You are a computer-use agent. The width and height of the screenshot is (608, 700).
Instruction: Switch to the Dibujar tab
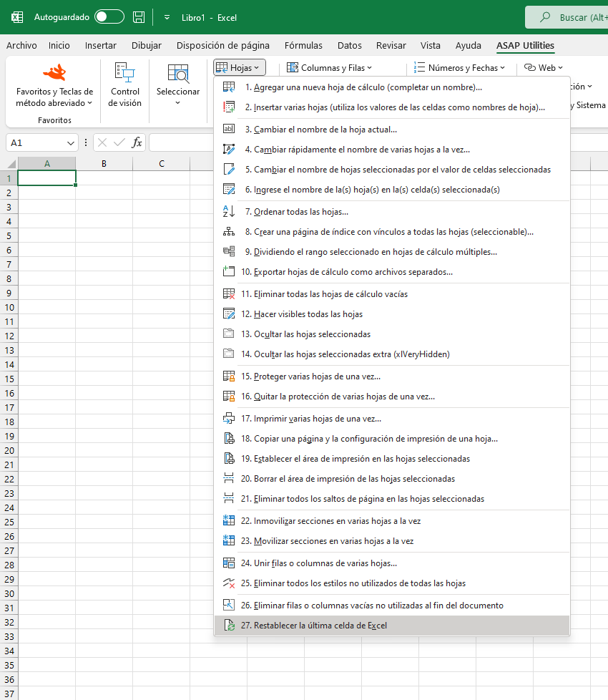147,45
